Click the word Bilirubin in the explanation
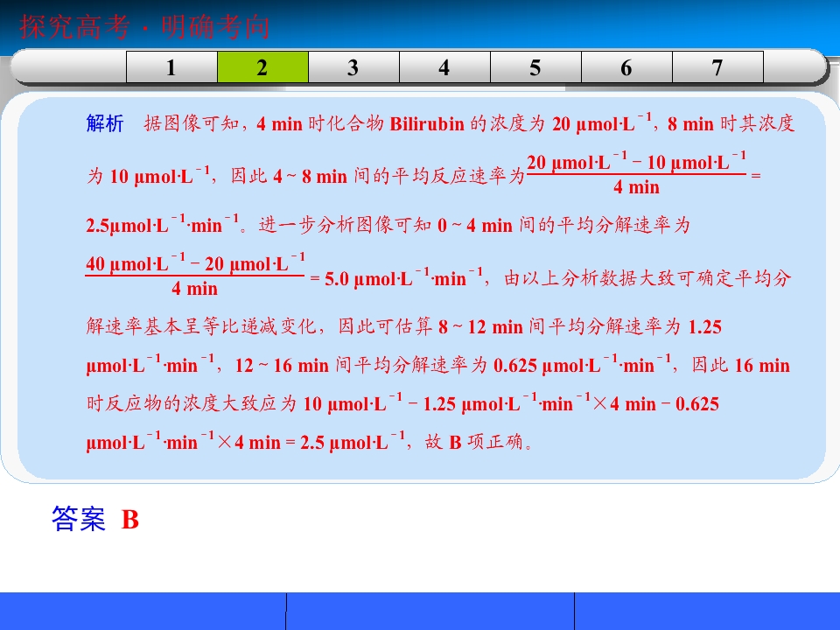 pyautogui.click(x=427, y=123)
